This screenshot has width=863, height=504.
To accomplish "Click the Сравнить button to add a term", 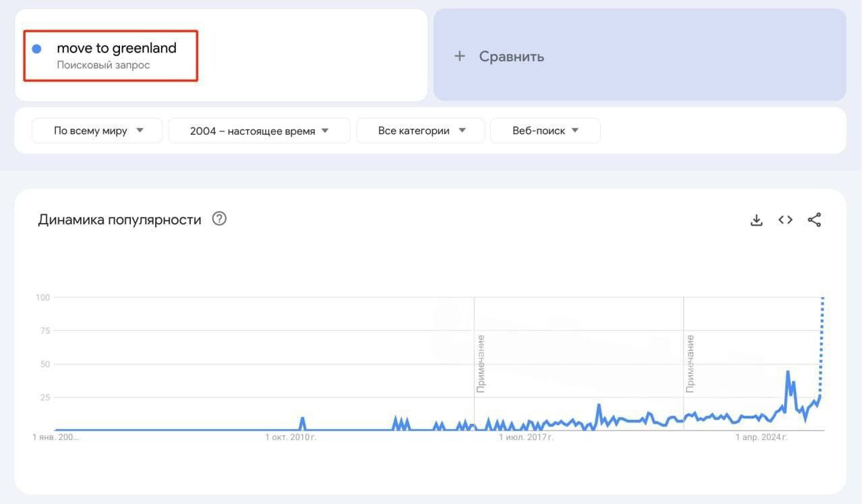I will click(x=510, y=56).
